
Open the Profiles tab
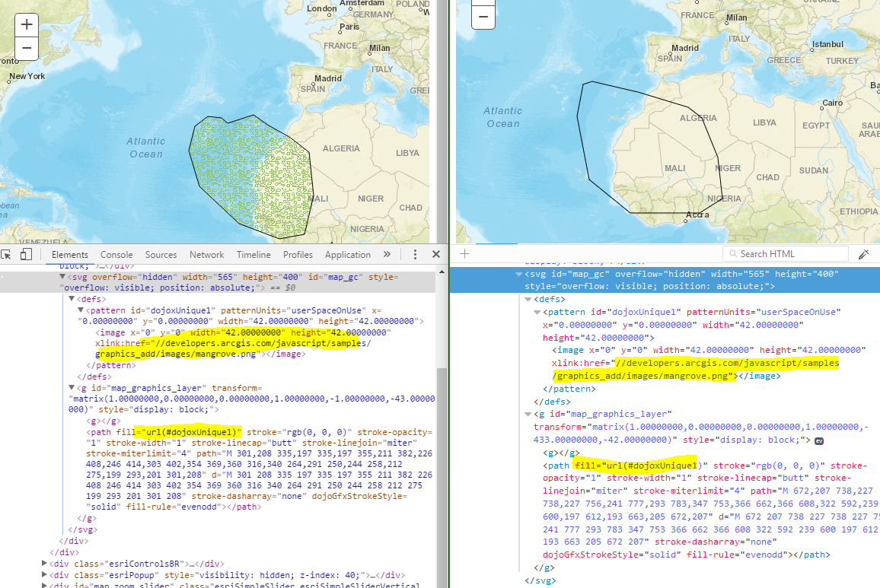[298, 255]
